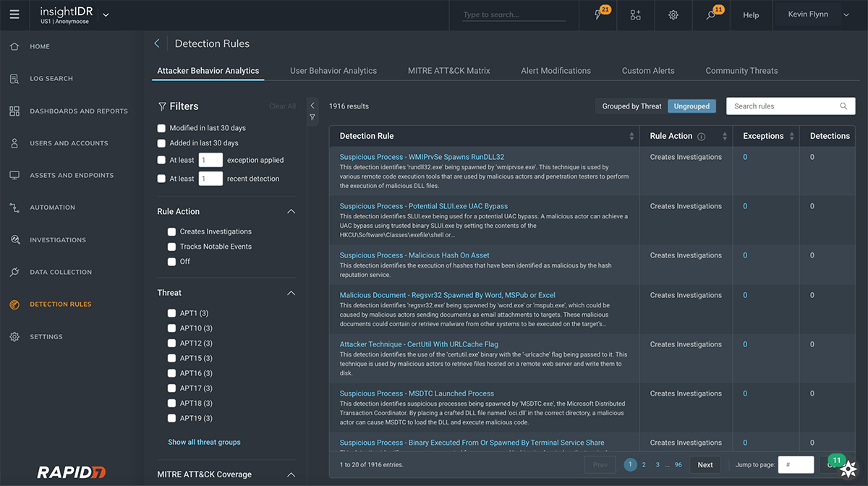Enable the Tracks Notable Events filter

coord(171,247)
